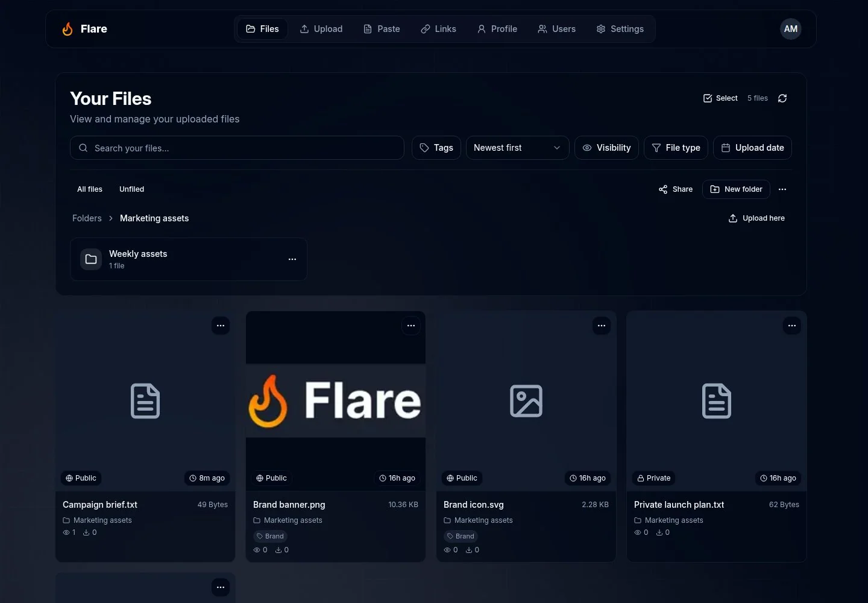Open the Paste tab
This screenshot has height=603, width=868.
[382, 29]
